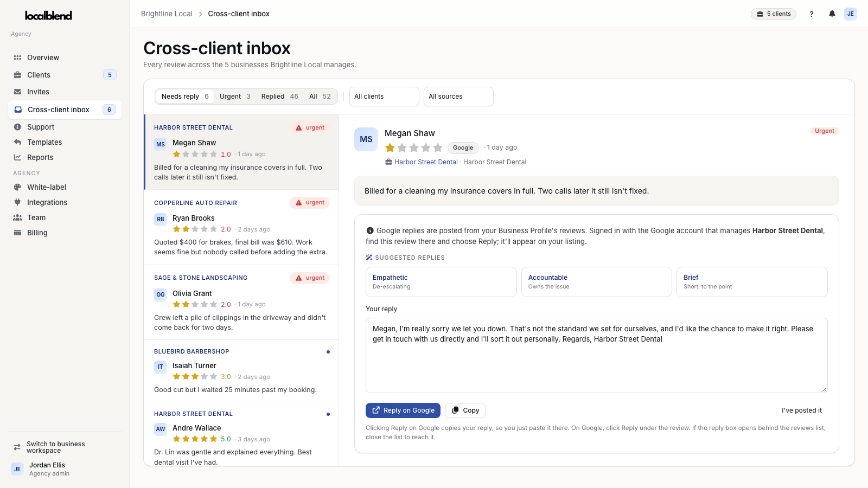Open White-label settings
Screen dimensions: 868x488
tap(65, 187)
